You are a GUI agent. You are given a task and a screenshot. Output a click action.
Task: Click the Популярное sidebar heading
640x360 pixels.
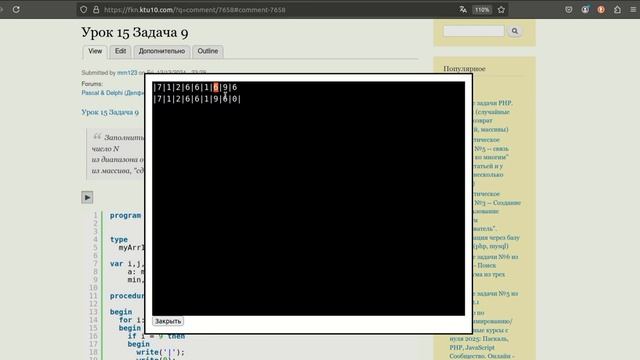pos(464,69)
